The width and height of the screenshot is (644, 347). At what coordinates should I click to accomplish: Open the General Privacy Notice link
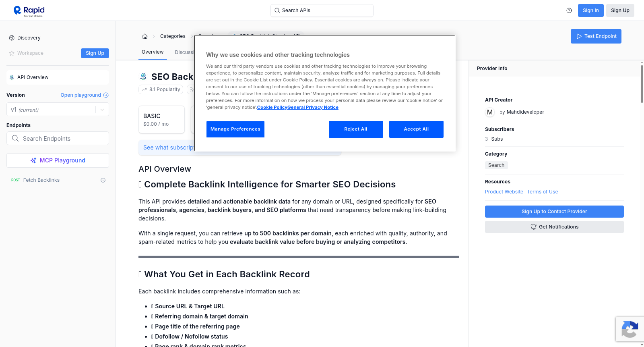[x=313, y=107]
